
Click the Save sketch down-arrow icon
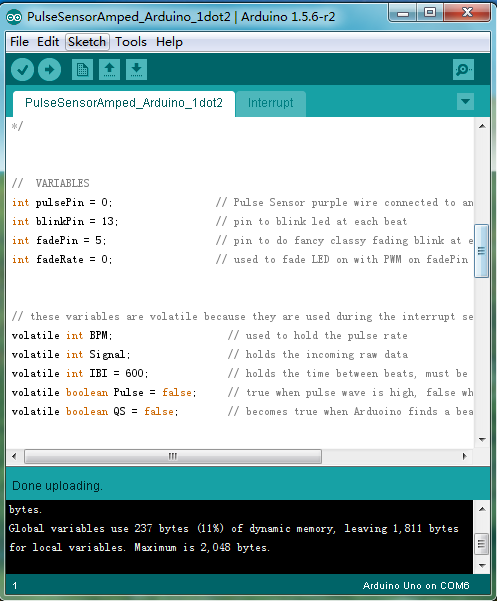pos(136,69)
